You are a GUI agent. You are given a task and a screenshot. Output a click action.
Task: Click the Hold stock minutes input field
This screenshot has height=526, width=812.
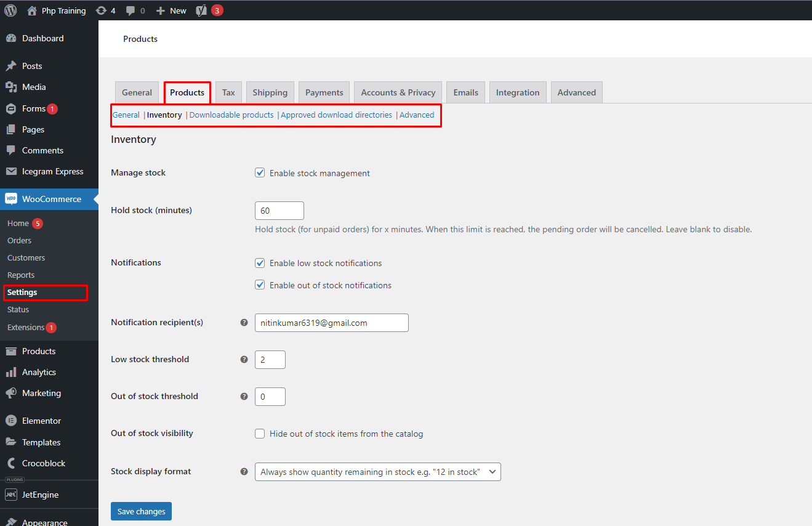(279, 211)
